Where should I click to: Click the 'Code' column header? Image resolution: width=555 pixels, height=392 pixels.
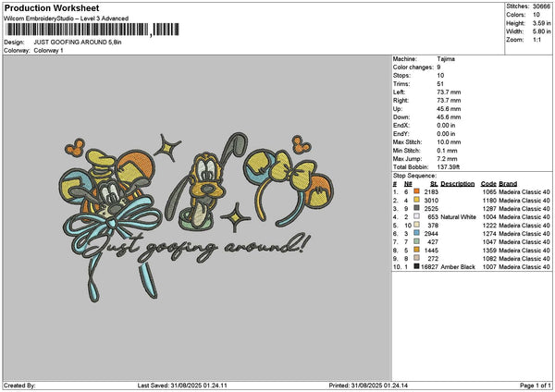point(488,184)
